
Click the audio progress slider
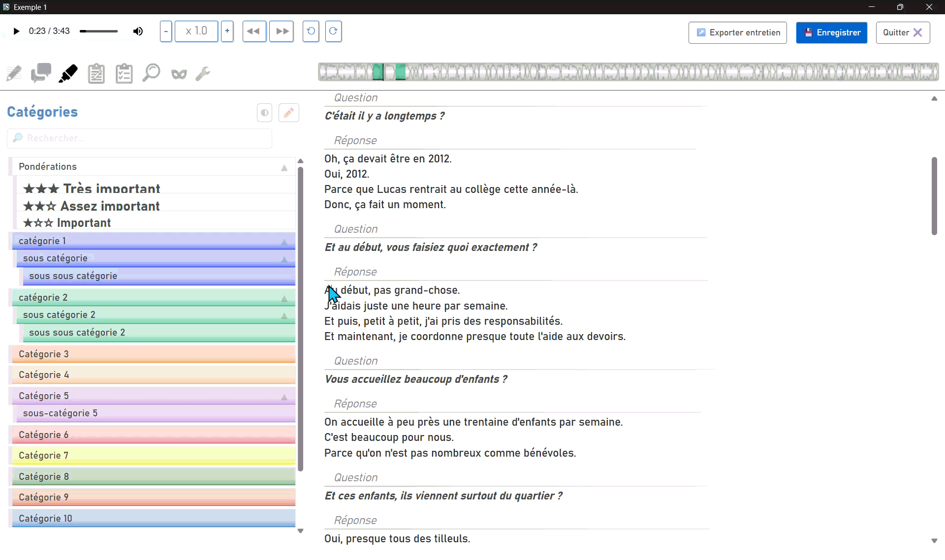pyautogui.click(x=98, y=31)
